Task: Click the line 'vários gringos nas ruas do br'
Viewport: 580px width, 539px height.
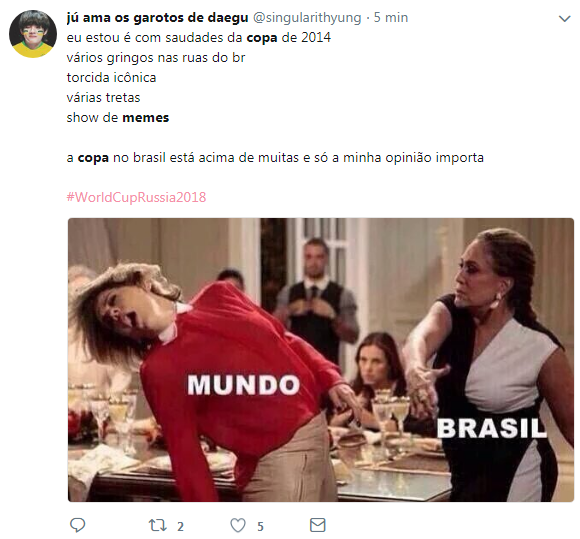Action: 156,58
